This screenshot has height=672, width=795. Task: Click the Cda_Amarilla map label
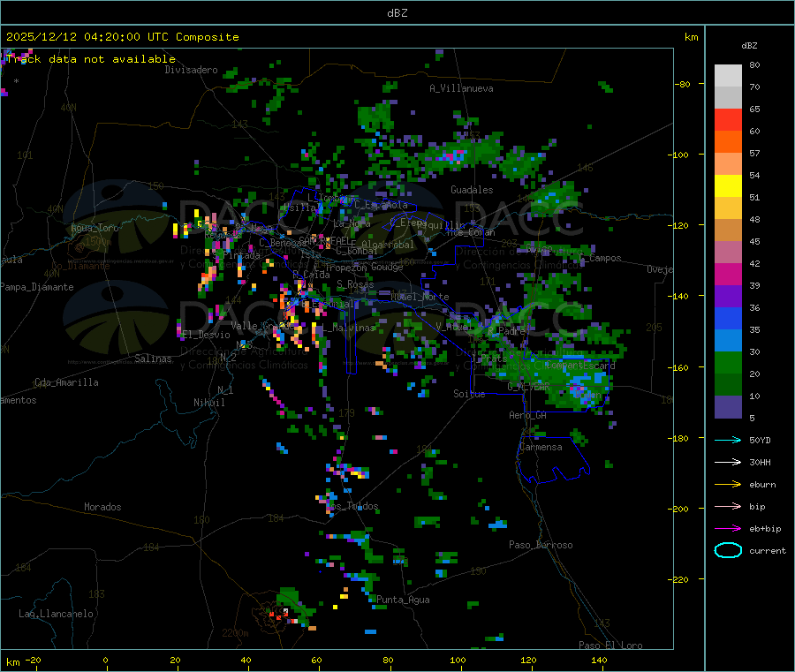66,382
